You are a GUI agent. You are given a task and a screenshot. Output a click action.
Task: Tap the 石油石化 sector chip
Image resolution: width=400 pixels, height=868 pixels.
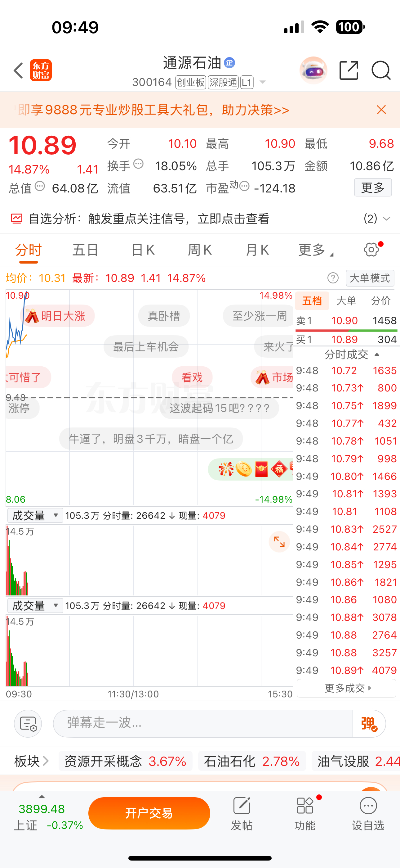[x=252, y=761]
